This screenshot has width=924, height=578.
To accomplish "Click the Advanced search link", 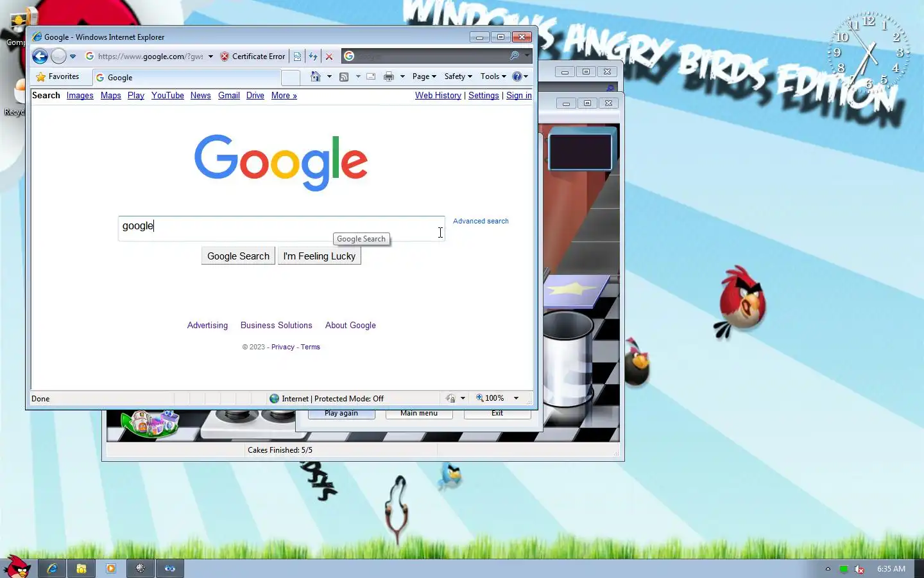I will [481, 221].
